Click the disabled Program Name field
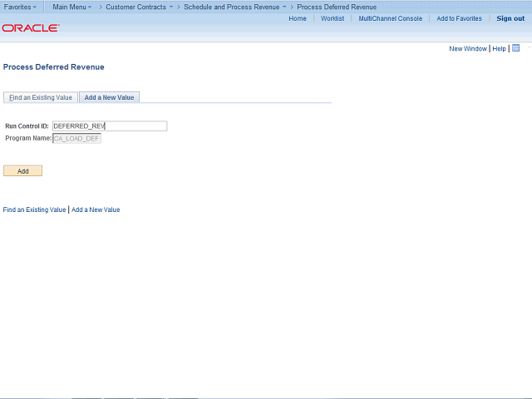 coord(76,139)
